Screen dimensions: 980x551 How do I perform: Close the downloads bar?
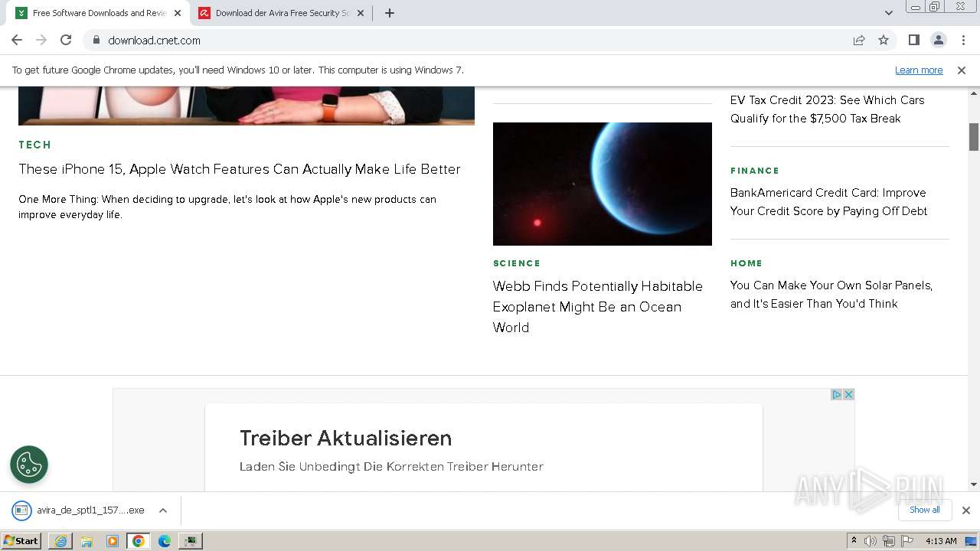[x=966, y=510]
